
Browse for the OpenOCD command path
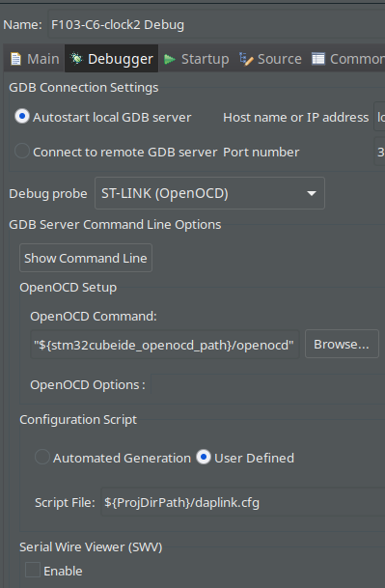point(342,345)
